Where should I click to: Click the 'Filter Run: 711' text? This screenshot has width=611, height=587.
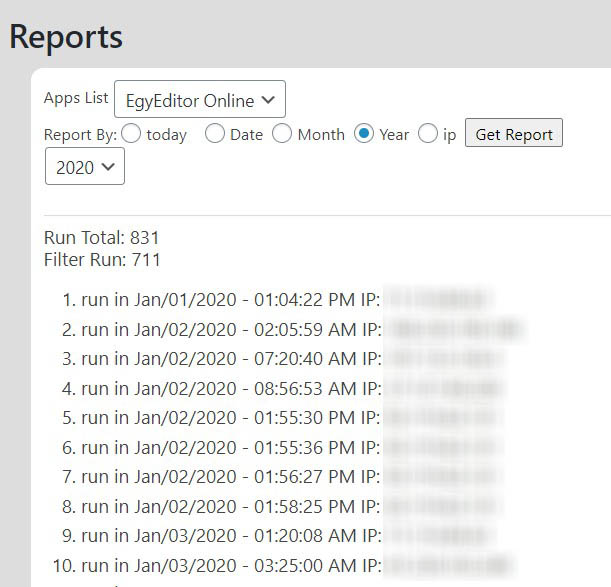[102, 260]
